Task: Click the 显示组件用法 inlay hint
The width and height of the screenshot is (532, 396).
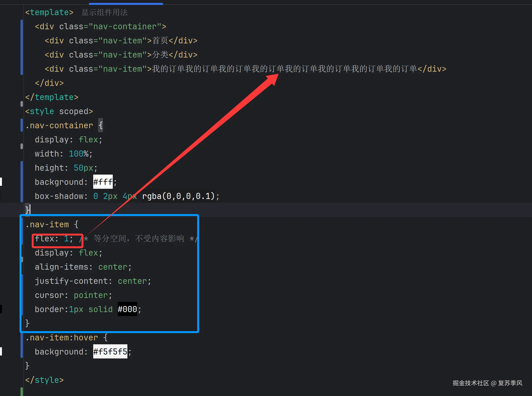Action: coord(104,12)
